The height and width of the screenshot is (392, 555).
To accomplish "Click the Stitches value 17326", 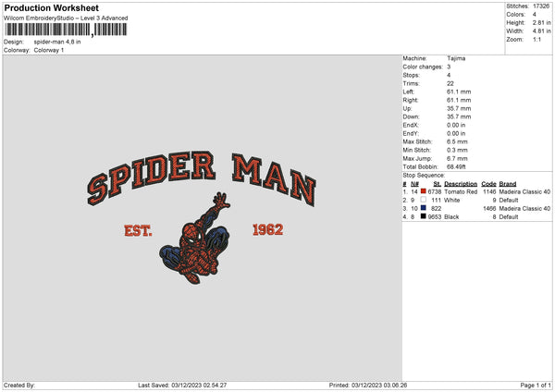I will pos(541,6).
